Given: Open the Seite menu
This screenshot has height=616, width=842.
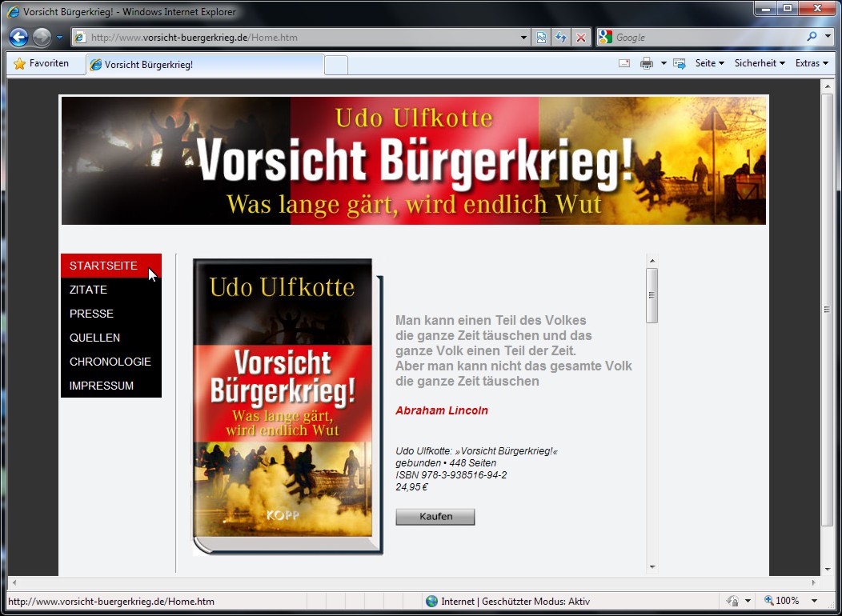Looking at the screenshot, I should click(x=709, y=63).
